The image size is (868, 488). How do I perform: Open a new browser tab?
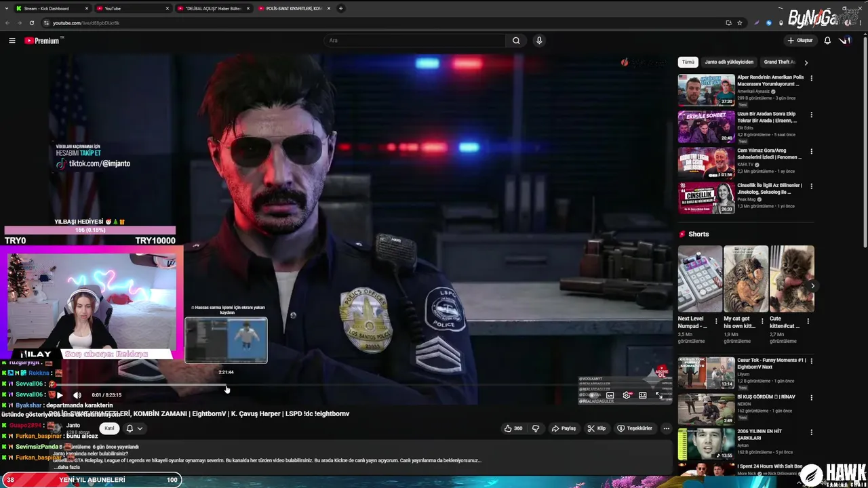tap(341, 8)
